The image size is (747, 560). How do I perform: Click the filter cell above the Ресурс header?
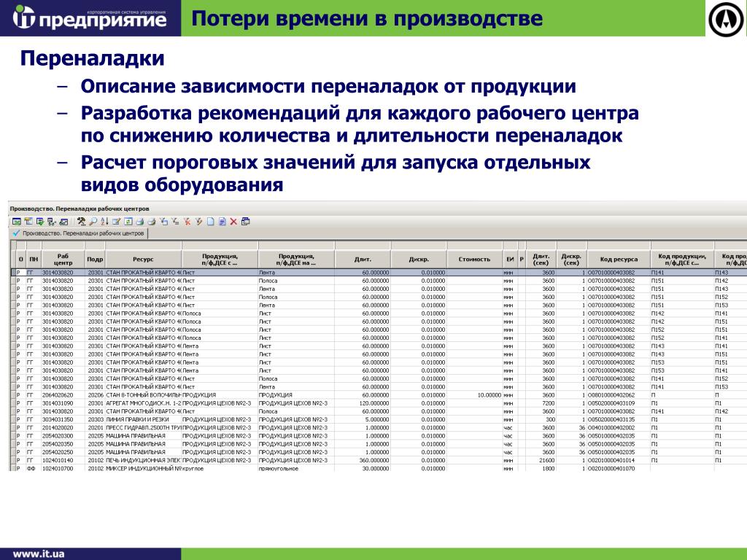143,245
